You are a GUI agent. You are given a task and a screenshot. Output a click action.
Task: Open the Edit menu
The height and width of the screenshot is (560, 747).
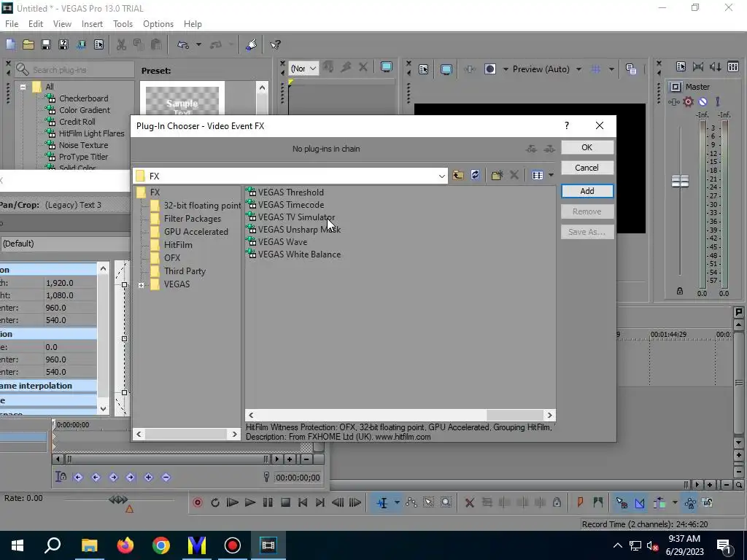tap(35, 24)
